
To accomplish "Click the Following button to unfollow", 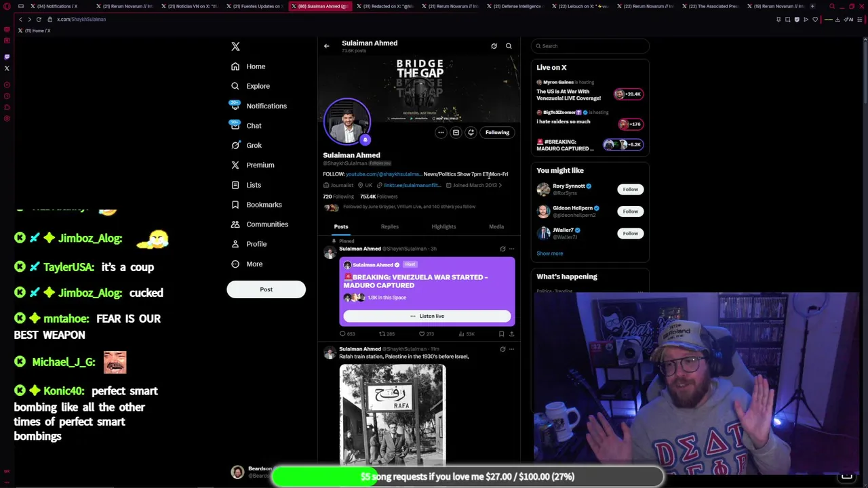I will click(x=497, y=132).
